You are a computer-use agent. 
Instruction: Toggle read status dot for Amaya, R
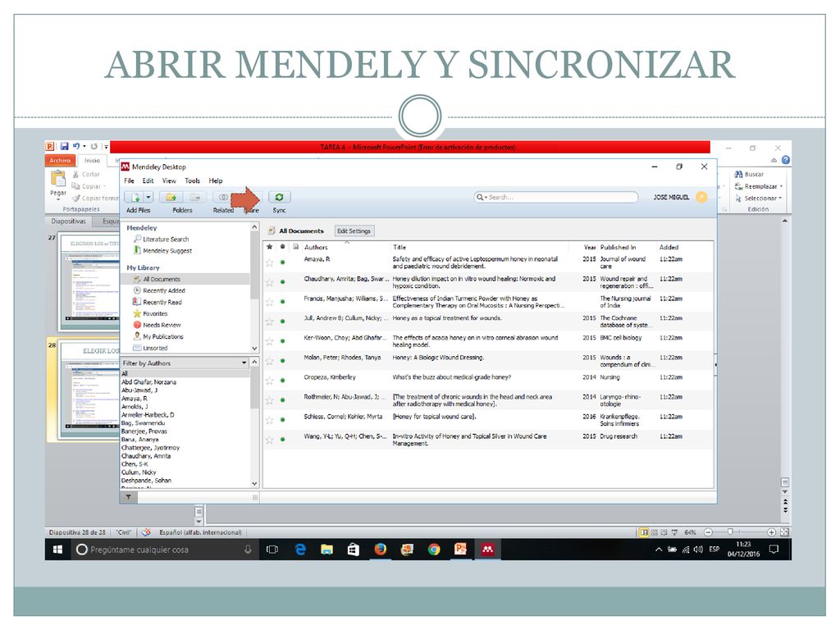(282, 262)
